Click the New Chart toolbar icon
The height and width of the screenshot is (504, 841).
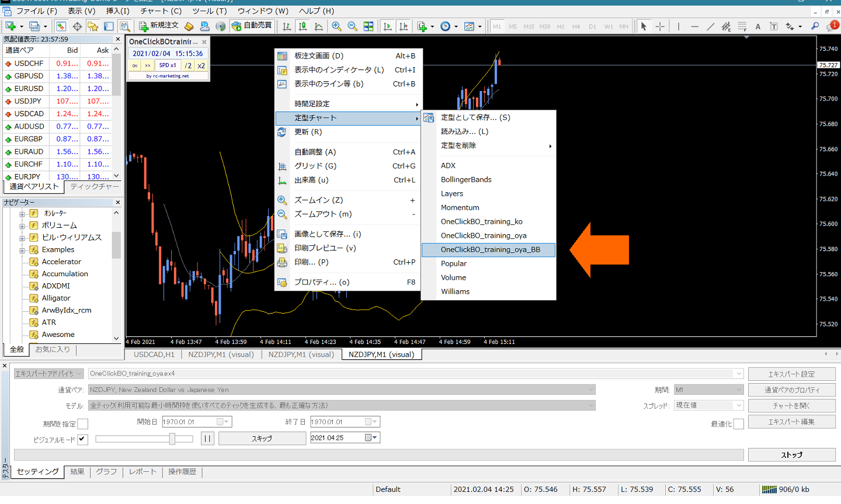coord(11,26)
